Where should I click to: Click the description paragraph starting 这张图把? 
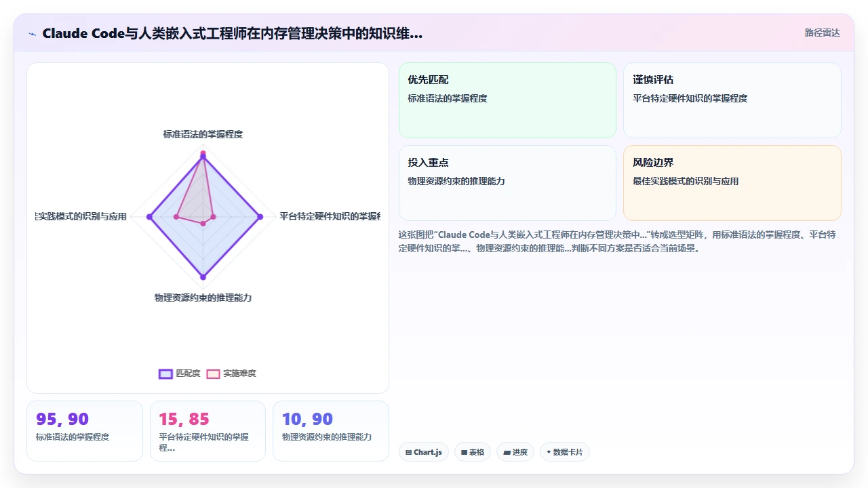point(616,241)
